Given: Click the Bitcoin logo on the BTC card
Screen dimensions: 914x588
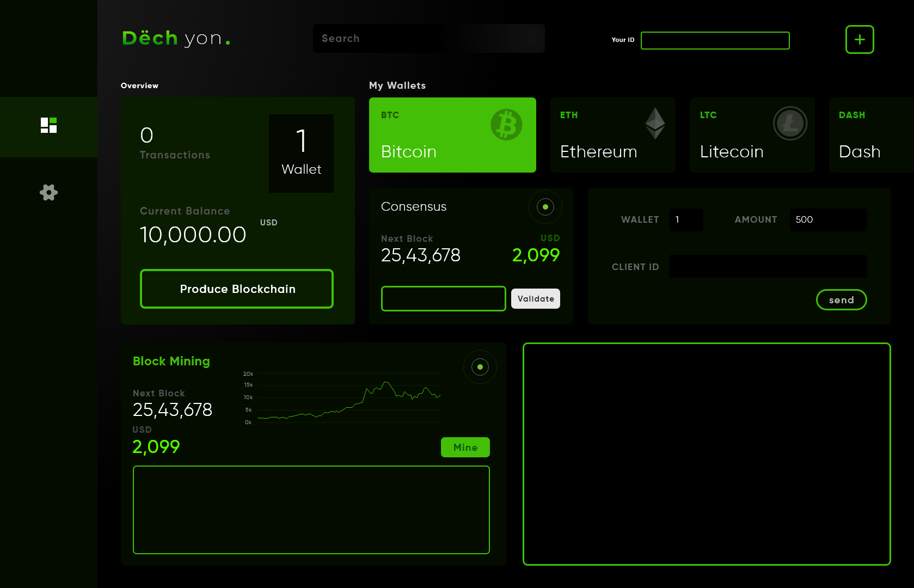Looking at the screenshot, I should [x=506, y=125].
